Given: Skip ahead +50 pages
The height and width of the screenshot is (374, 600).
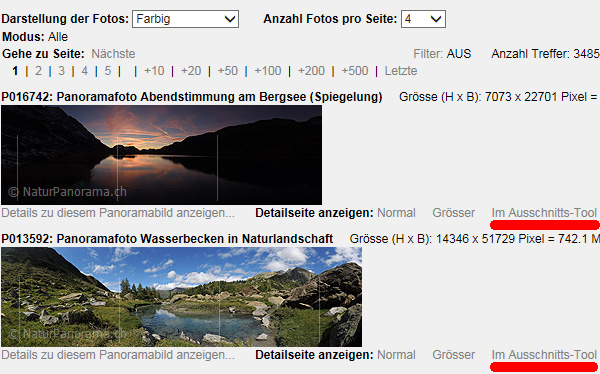Looking at the screenshot, I should point(228,71).
